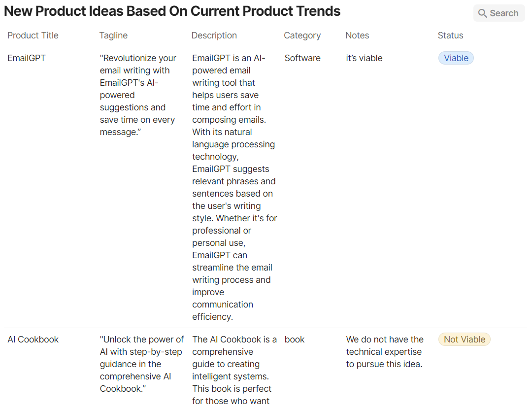Focus the Search input field
This screenshot has height=408, width=532.
click(x=504, y=13)
